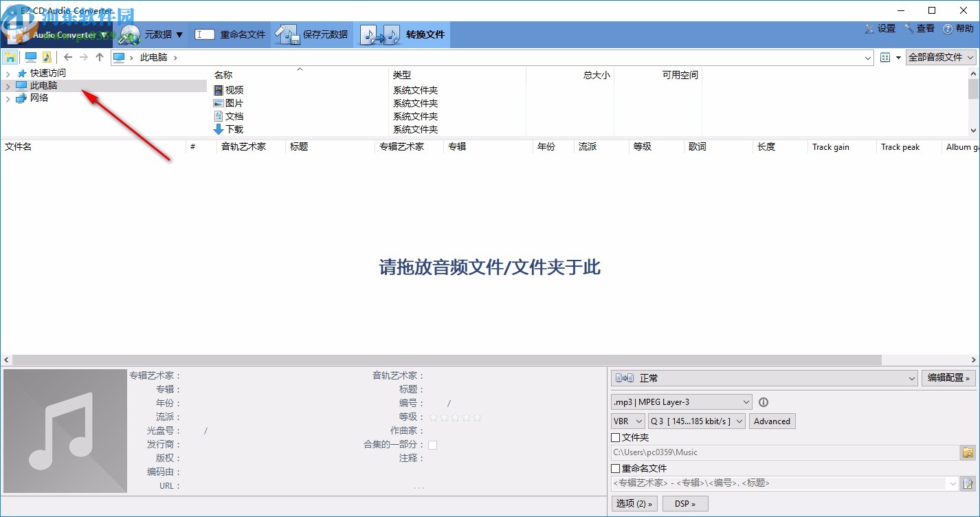
Task: Click the 重命名文件 rename tool icon
Action: click(205, 34)
